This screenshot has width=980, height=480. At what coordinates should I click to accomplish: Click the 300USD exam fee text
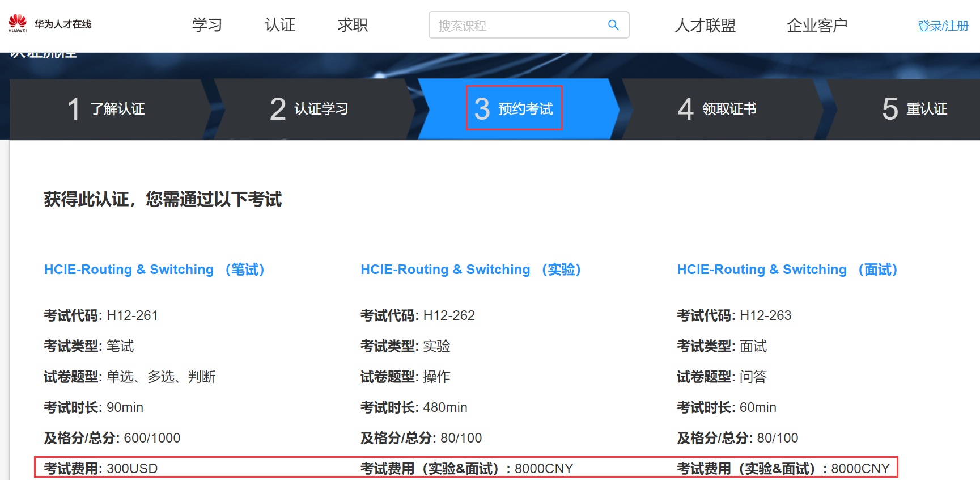click(132, 469)
